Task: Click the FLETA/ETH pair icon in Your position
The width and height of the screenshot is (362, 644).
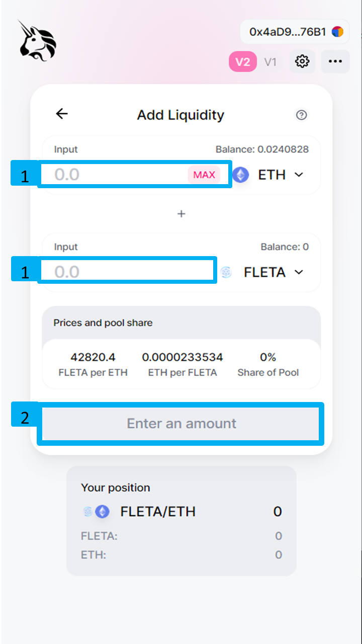Action: 96,512
